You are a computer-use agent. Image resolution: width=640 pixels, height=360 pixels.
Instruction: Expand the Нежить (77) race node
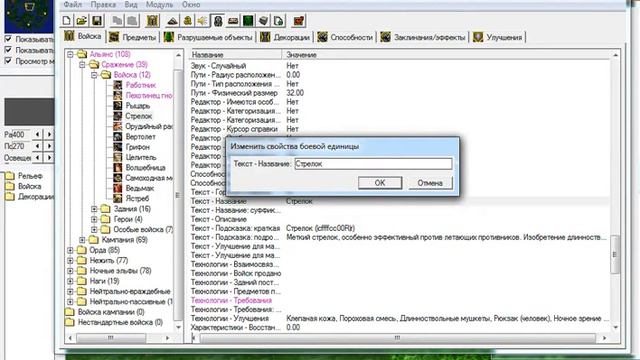[x=70, y=260]
